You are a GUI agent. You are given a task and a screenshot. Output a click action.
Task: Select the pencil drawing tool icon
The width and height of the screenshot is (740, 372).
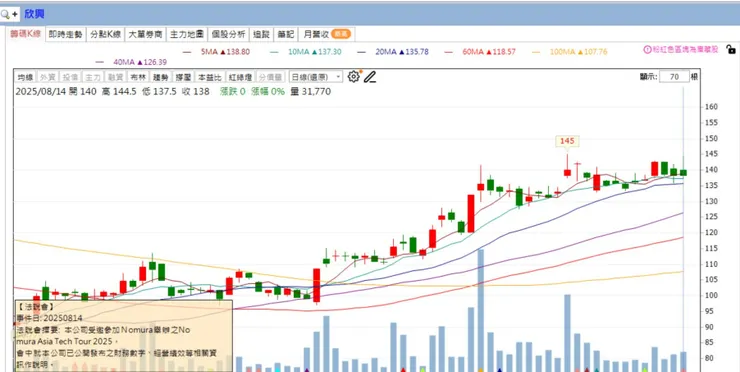[370, 76]
